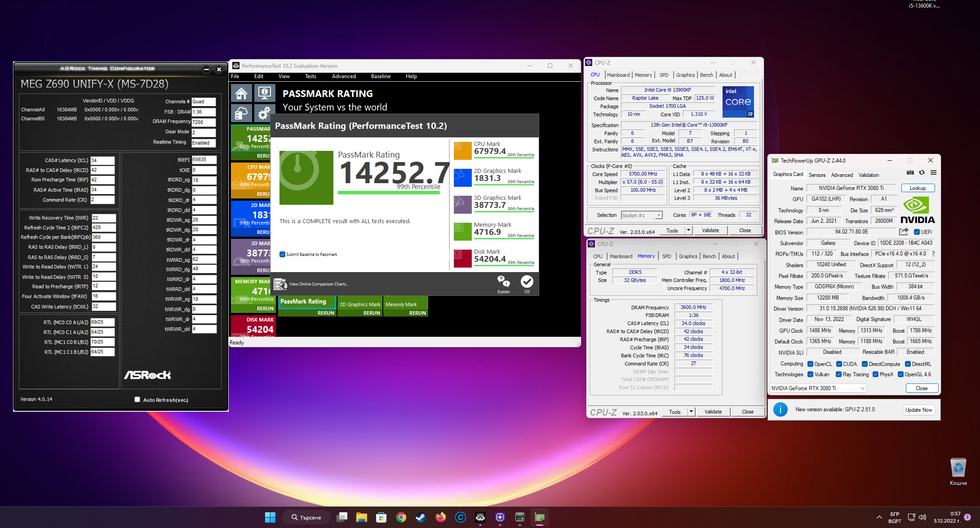Click Validate button in upper CPU-Z
980x528 pixels.
pos(710,230)
